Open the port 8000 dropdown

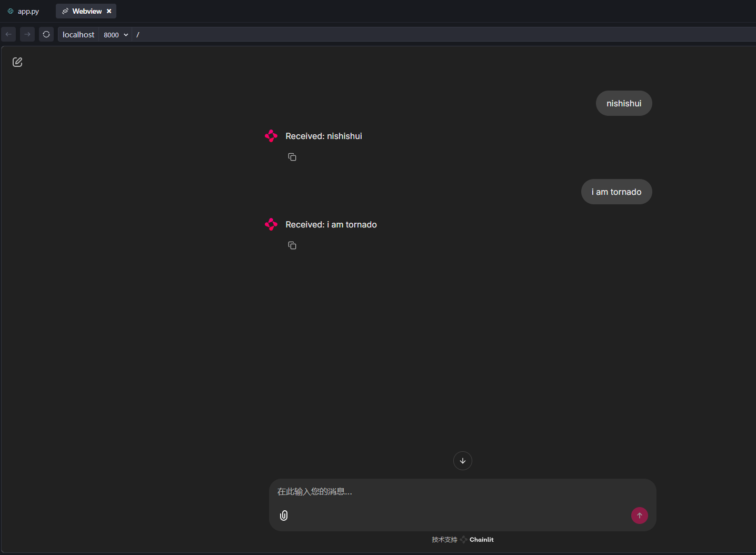pyautogui.click(x=116, y=35)
